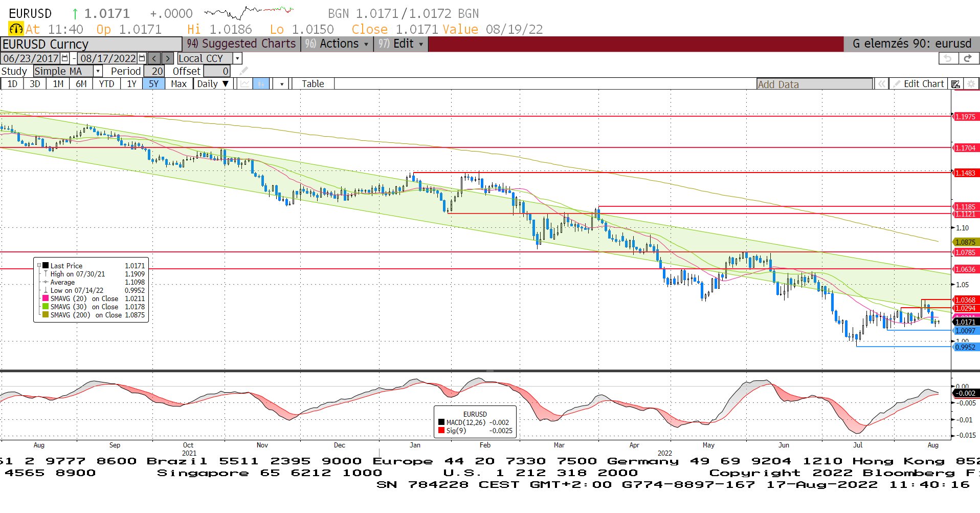Click the -0.002 MACD value label
Viewport: 980px width, 513px height.
tap(966, 393)
